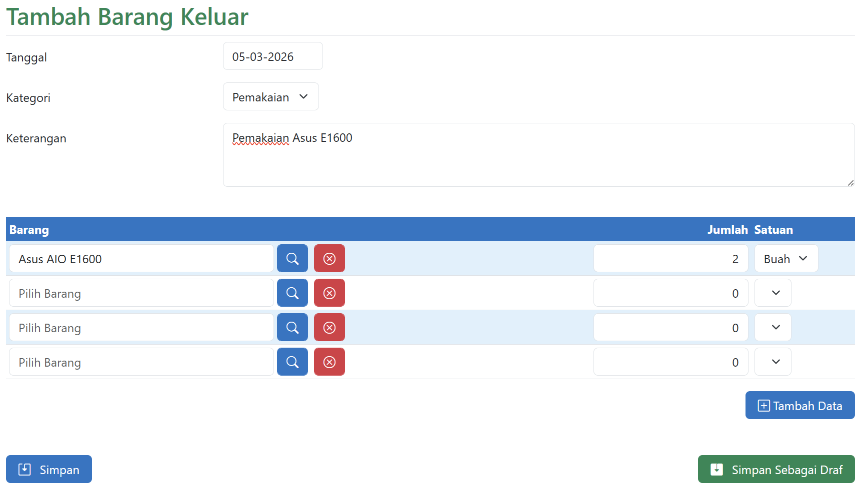This screenshot has width=859, height=504.
Task: Delete the fourth Barang row
Action: (329, 362)
